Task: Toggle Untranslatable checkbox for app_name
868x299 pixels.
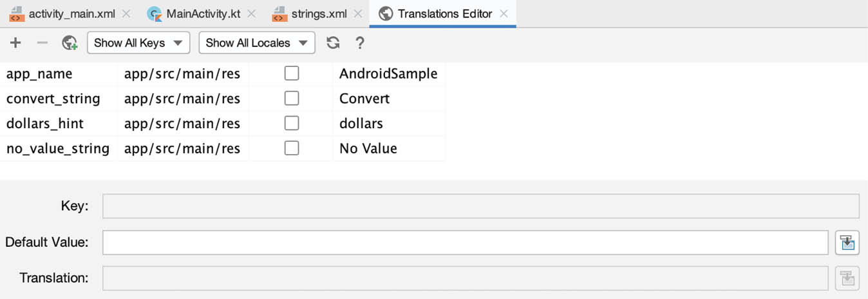Action: 292,74
